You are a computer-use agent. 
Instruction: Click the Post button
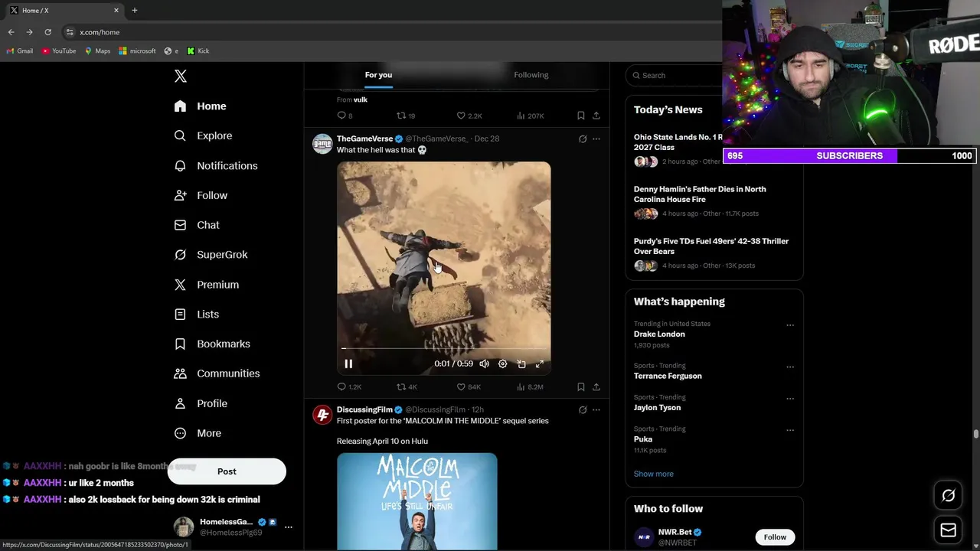[227, 471]
